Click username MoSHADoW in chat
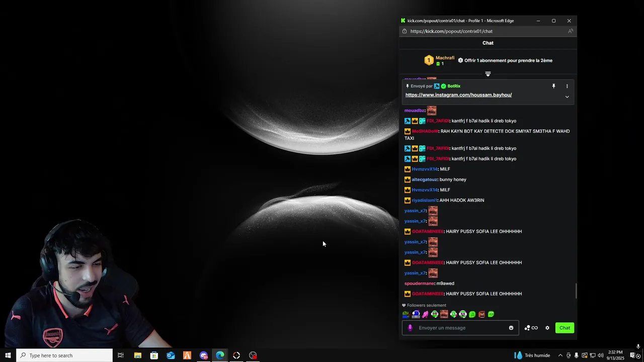Image resolution: width=644 pixels, height=362 pixels. pyautogui.click(x=425, y=131)
